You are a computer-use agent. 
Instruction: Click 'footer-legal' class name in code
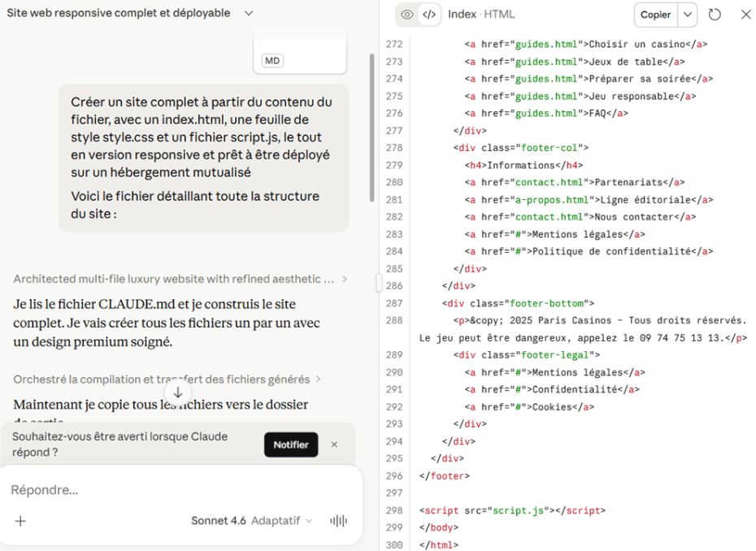(555, 355)
